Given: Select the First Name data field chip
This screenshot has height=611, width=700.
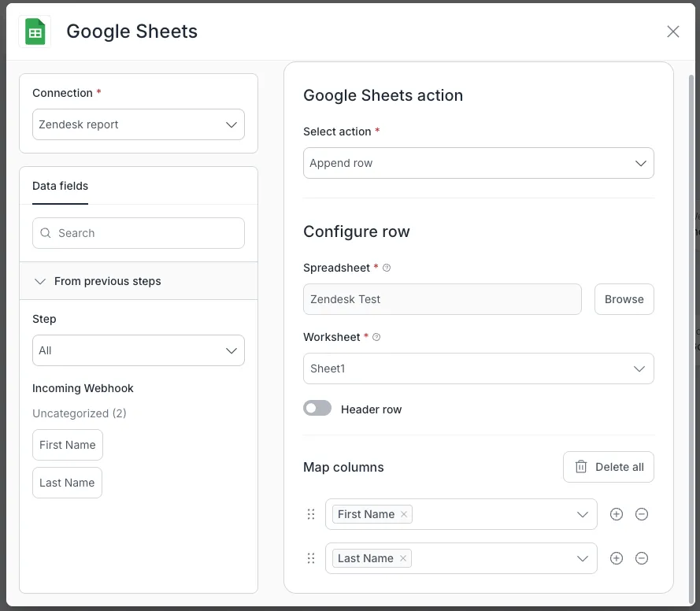Looking at the screenshot, I should 68,445.
